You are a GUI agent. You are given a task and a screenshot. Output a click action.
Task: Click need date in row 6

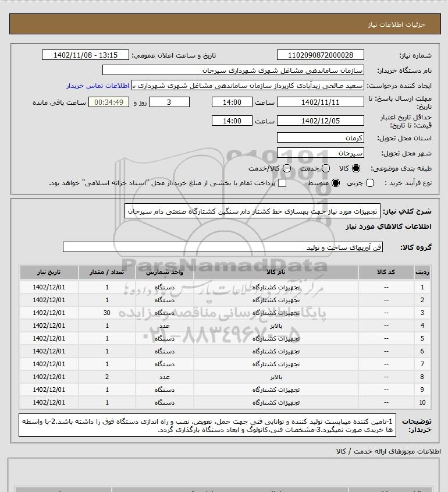tap(49, 351)
